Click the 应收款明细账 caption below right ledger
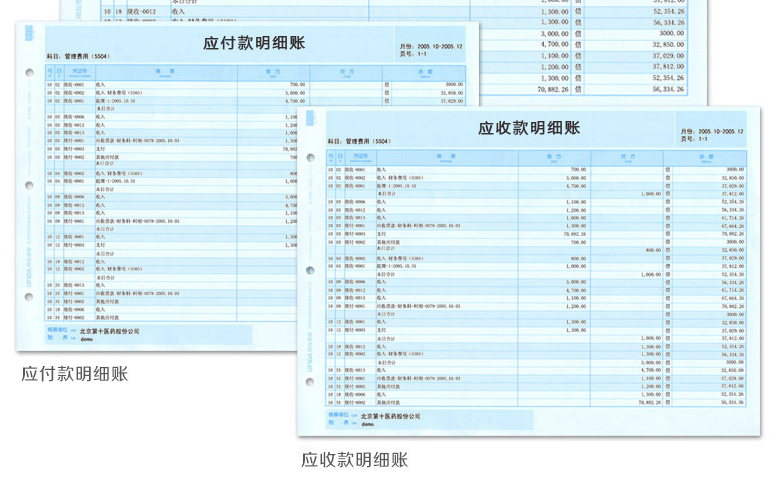Viewport: 783px width, 486px height. pyautogui.click(x=354, y=460)
